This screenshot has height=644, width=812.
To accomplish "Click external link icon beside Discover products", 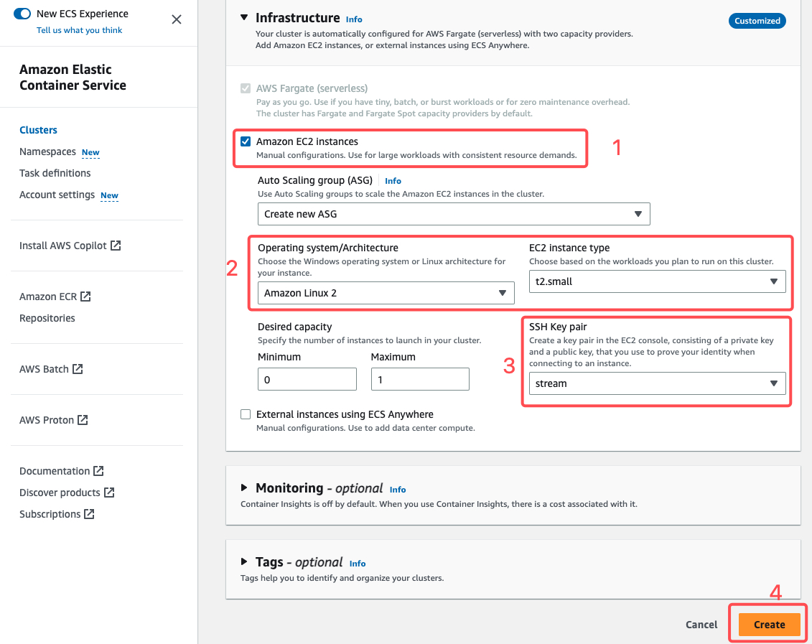I will (110, 493).
